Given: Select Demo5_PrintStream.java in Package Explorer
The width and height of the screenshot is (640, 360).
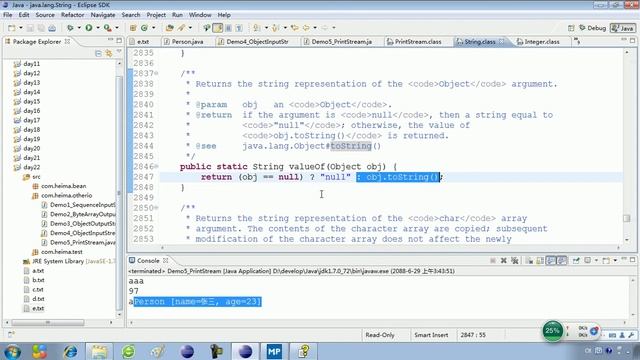Looking at the screenshot, I should pyautogui.click(x=82, y=242).
